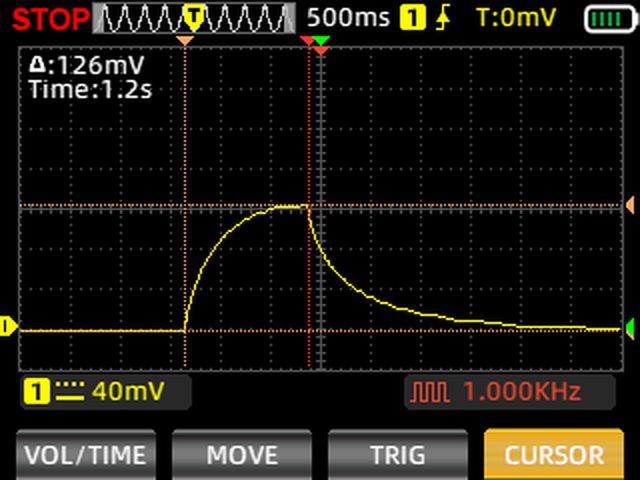Viewport: 640px width, 480px height.
Task: Click the green trigger position triangle at top
Action: pos(320,40)
